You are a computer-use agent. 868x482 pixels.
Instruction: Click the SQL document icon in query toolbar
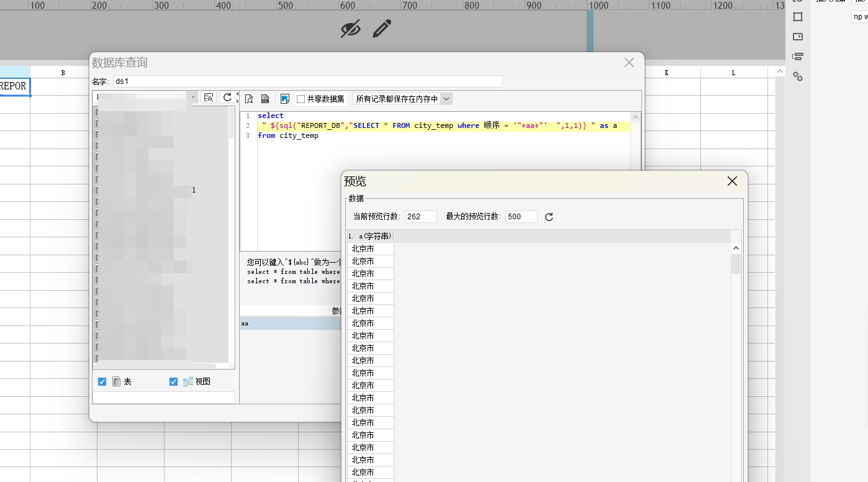click(265, 99)
